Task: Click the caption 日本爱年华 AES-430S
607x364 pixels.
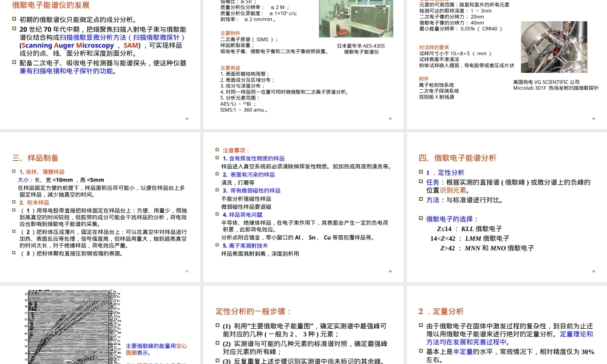Action: 361,45
